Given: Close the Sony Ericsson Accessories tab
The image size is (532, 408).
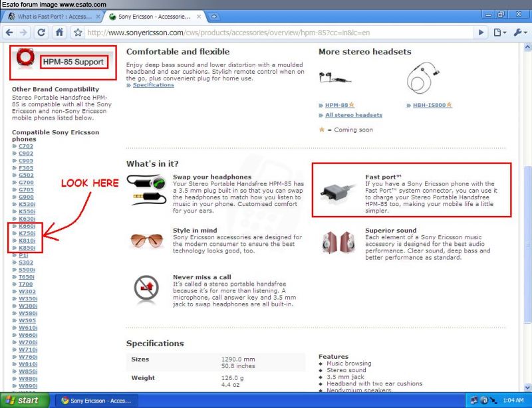Looking at the screenshot, I should pyautogui.click(x=199, y=16).
